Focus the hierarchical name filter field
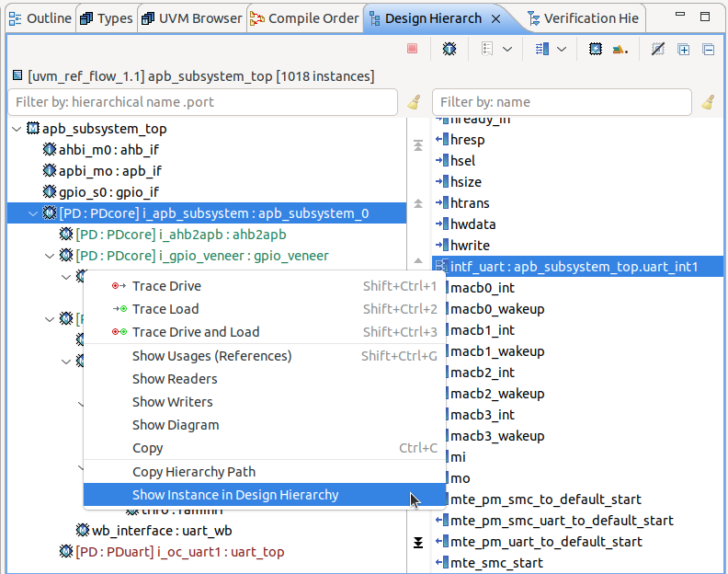This screenshot has height=574, width=728. (203, 102)
